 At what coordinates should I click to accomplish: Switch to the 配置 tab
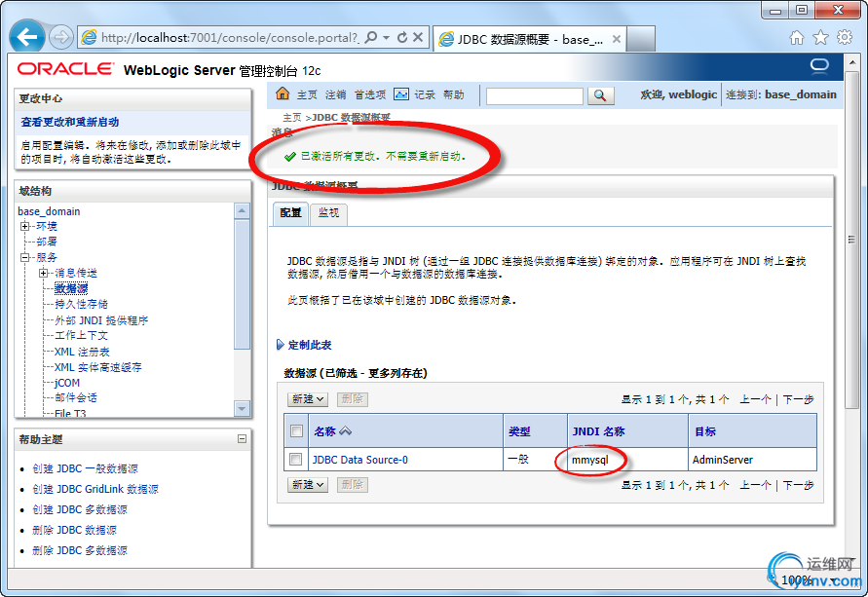point(290,213)
